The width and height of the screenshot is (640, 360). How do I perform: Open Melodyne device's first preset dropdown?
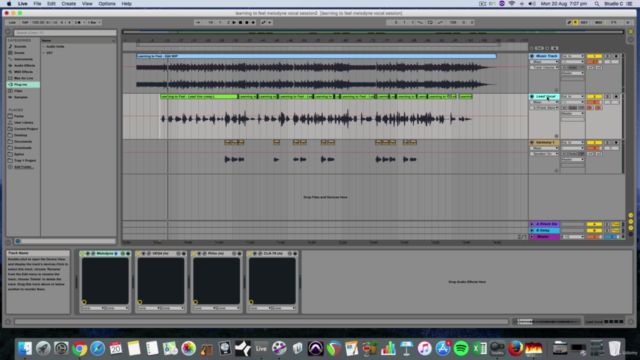[x=93, y=308]
